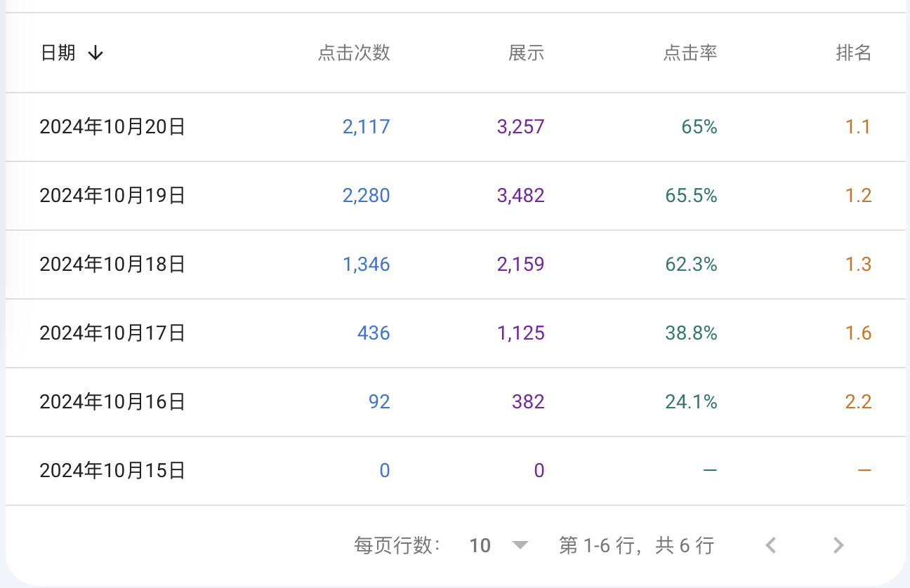Sort by the 日期 column header

(x=58, y=53)
